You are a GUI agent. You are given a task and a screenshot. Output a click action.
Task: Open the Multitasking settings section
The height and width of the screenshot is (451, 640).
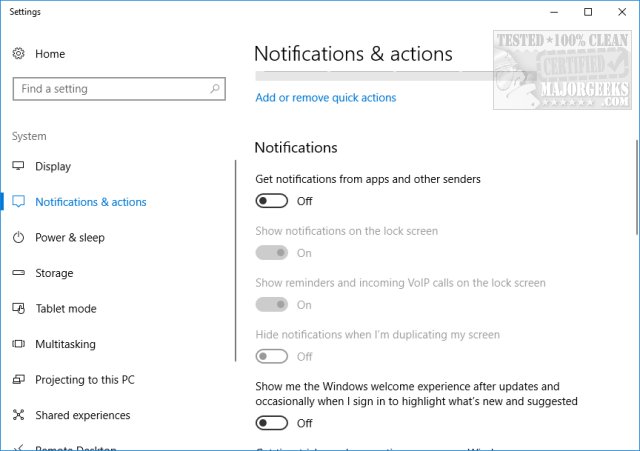click(x=65, y=344)
